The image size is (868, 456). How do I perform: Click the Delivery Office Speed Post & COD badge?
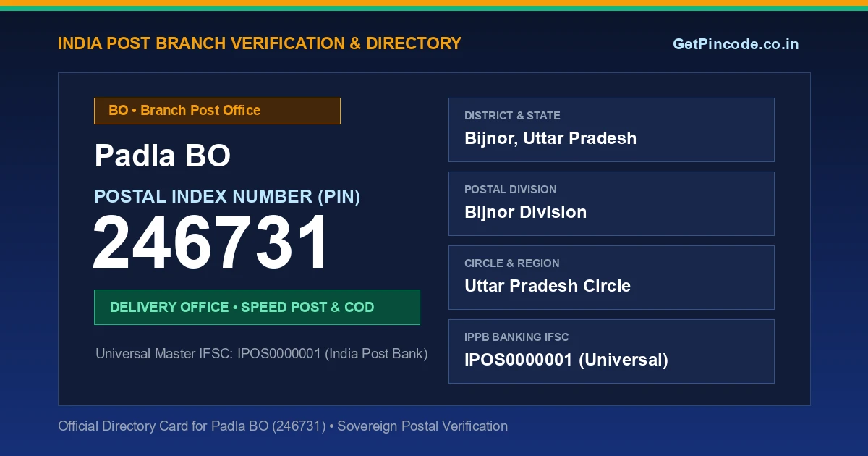(x=257, y=307)
